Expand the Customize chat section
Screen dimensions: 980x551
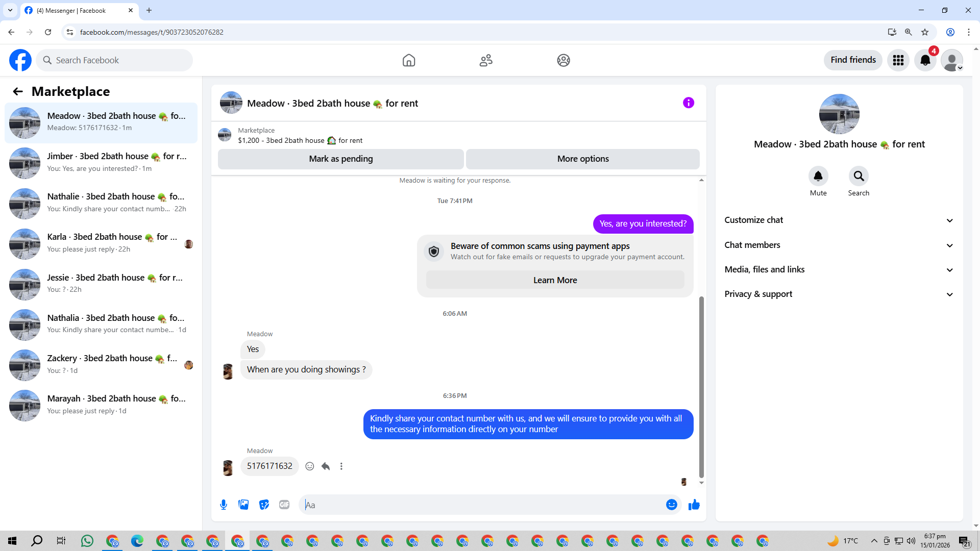[839, 220]
